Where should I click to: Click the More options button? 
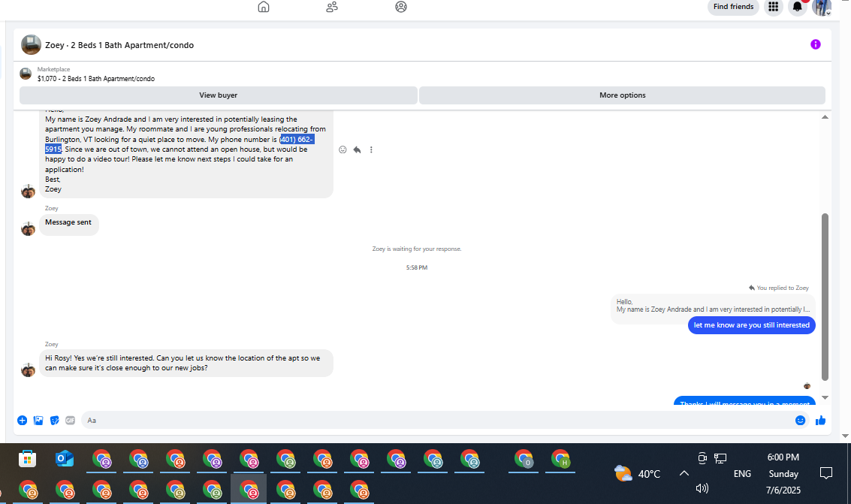pyautogui.click(x=623, y=95)
